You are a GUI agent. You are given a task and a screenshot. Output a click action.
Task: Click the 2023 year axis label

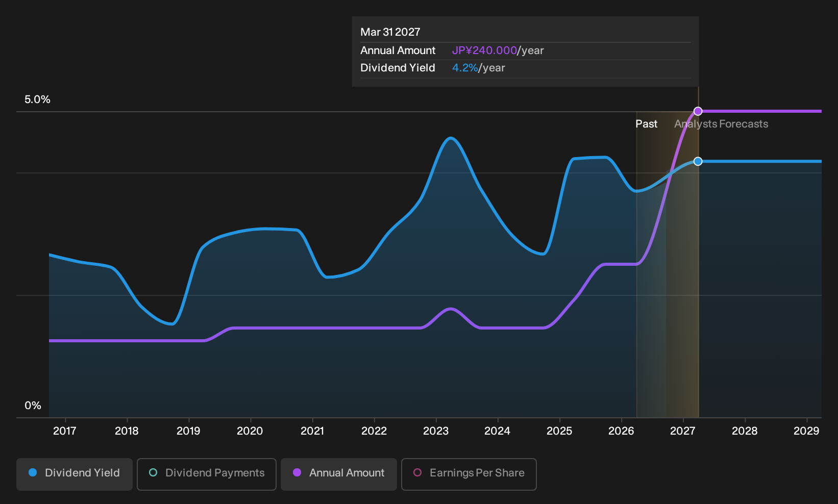click(436, 431)
